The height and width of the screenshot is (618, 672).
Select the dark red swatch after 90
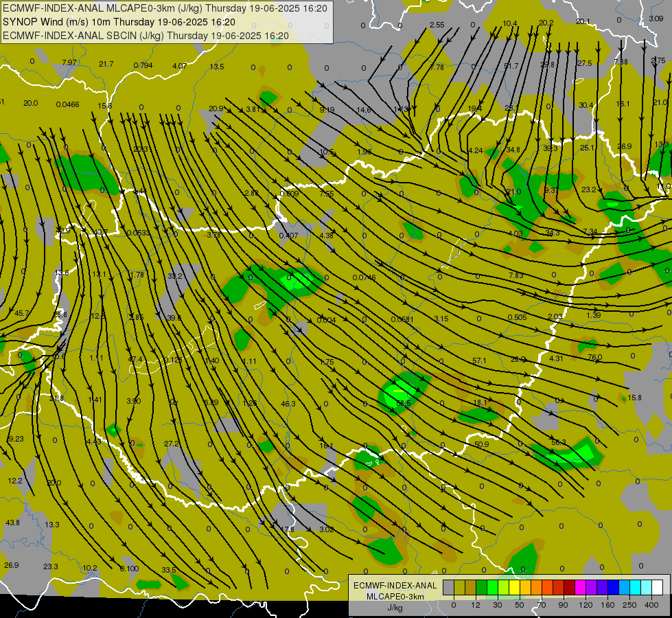569,588
